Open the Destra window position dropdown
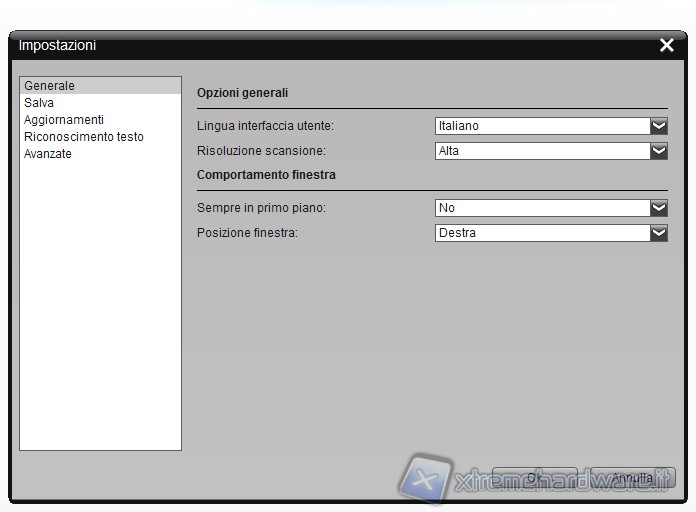Image resolution: width=696 pixels, height=512 pixels. point(542,233)
